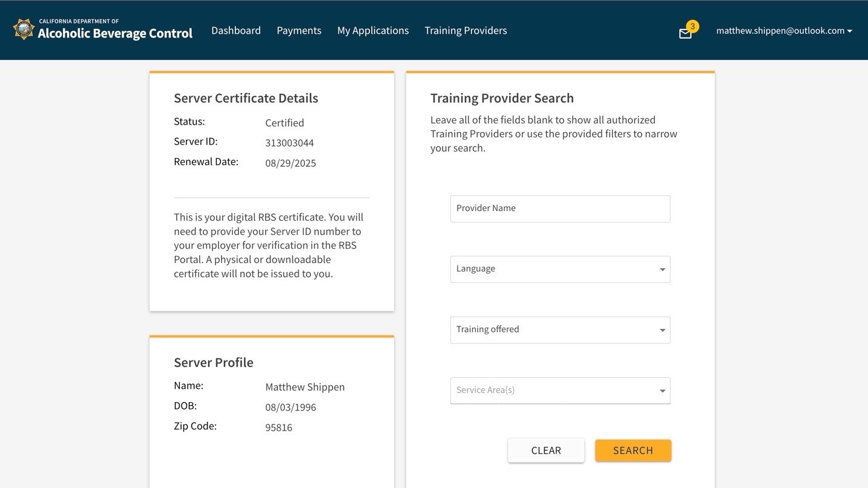Click the California ABC seal logo

[24, 30]
